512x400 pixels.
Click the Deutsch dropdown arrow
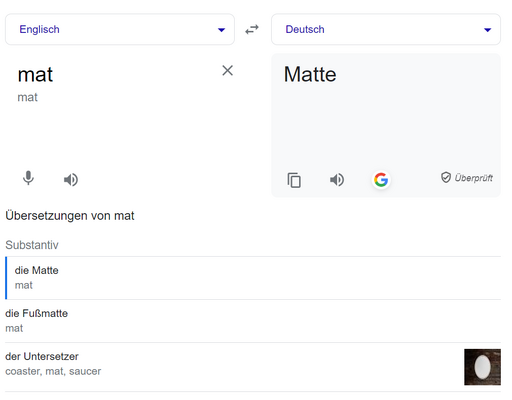click(x=487, y=30)
